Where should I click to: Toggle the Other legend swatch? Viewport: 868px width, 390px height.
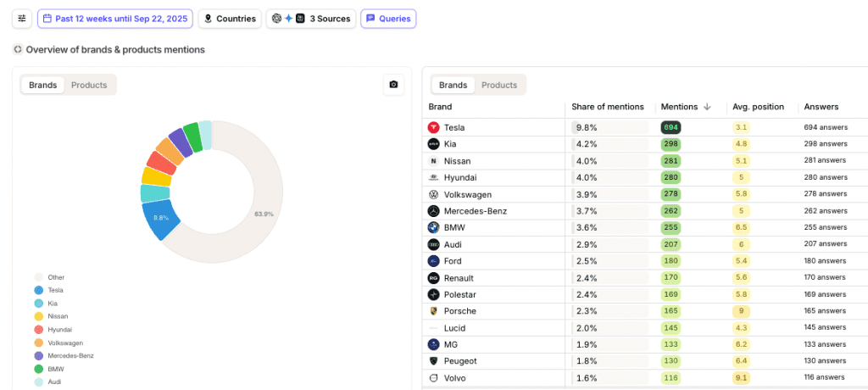pos(38,277)
